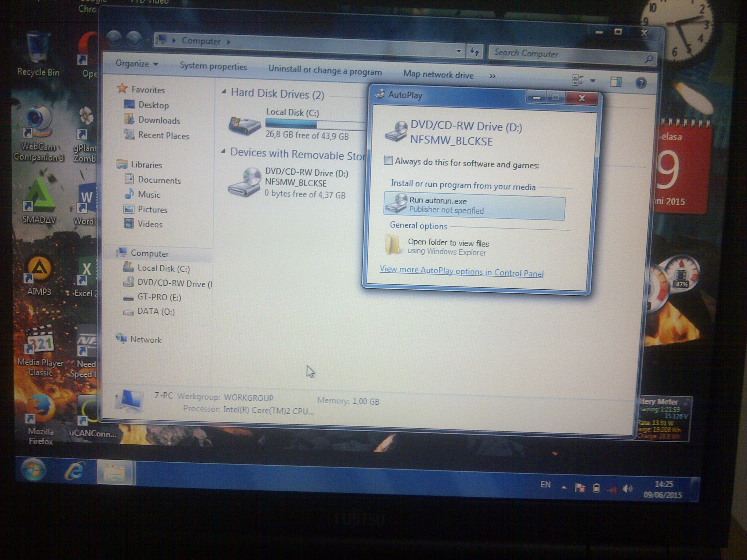The image size is (747, 560).
Task: Click the volume speaker tray icon
Action: (x=628, y=489)
